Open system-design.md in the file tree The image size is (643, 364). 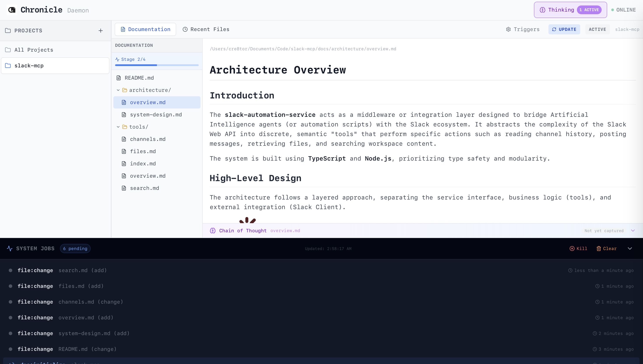tap(156, 114)
